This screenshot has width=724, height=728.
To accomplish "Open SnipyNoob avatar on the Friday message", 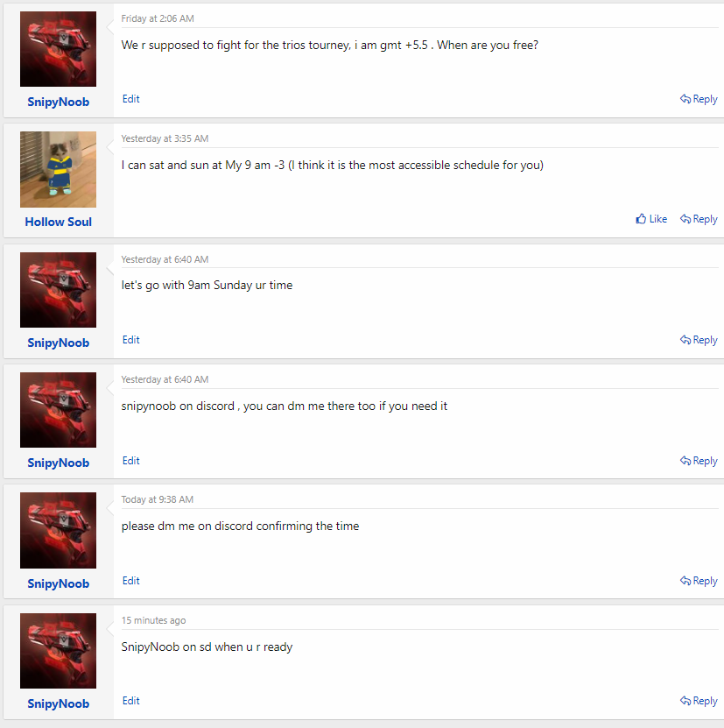I will [x=58, y=49].
